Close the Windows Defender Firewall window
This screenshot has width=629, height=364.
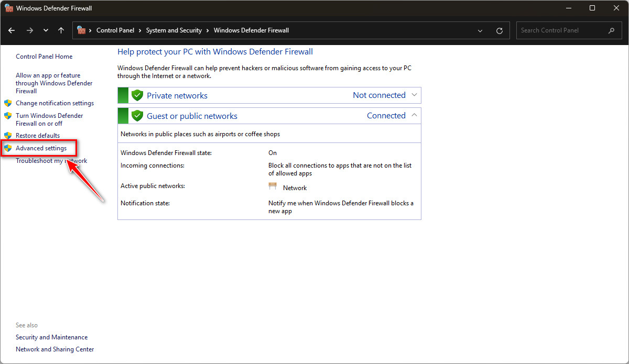point(616,8)
